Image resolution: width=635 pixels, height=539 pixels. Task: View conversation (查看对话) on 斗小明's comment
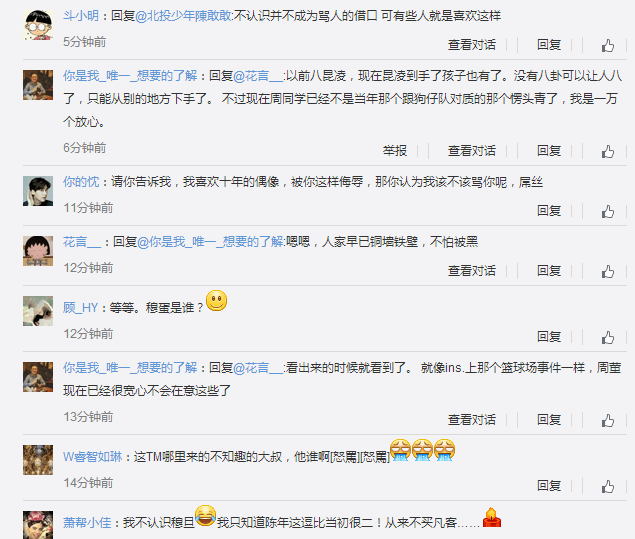coord(472,45)
